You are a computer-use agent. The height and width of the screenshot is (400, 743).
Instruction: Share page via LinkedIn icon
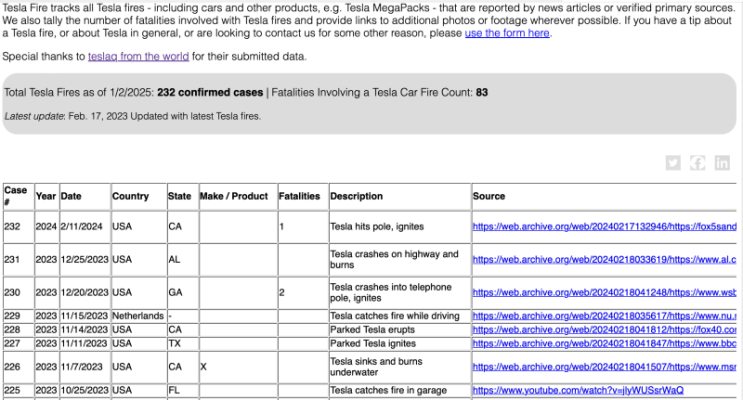point(722,163)
